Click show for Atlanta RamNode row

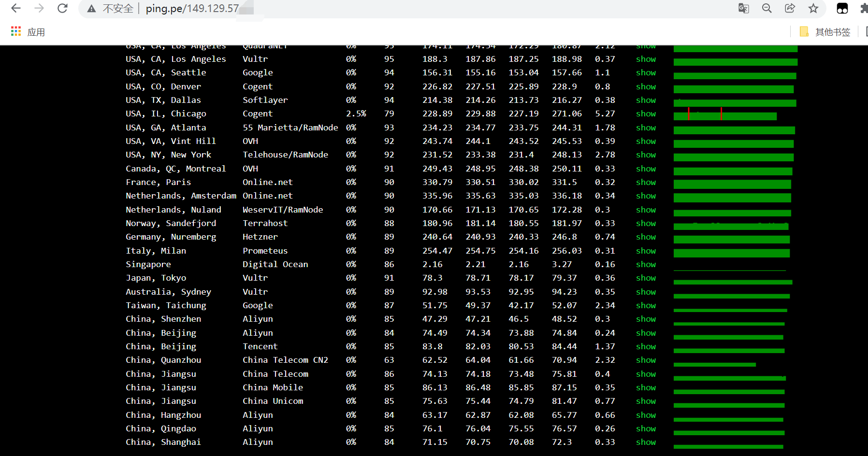click(x=646, y=128)
